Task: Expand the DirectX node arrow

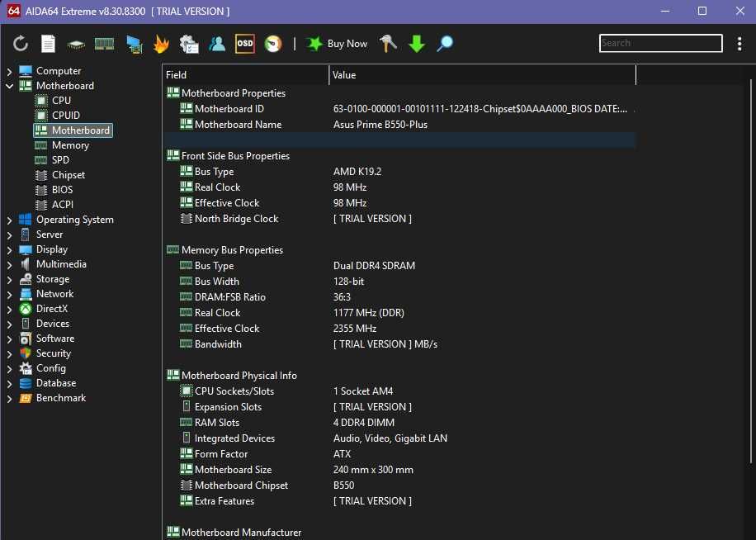Action: (x=9, y=309)
